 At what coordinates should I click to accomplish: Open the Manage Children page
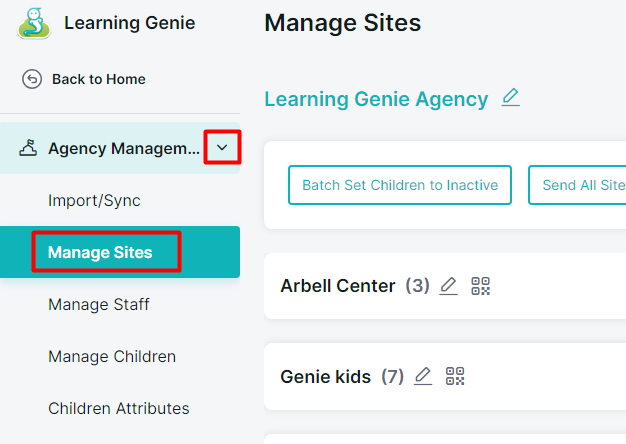coord(112,356)
